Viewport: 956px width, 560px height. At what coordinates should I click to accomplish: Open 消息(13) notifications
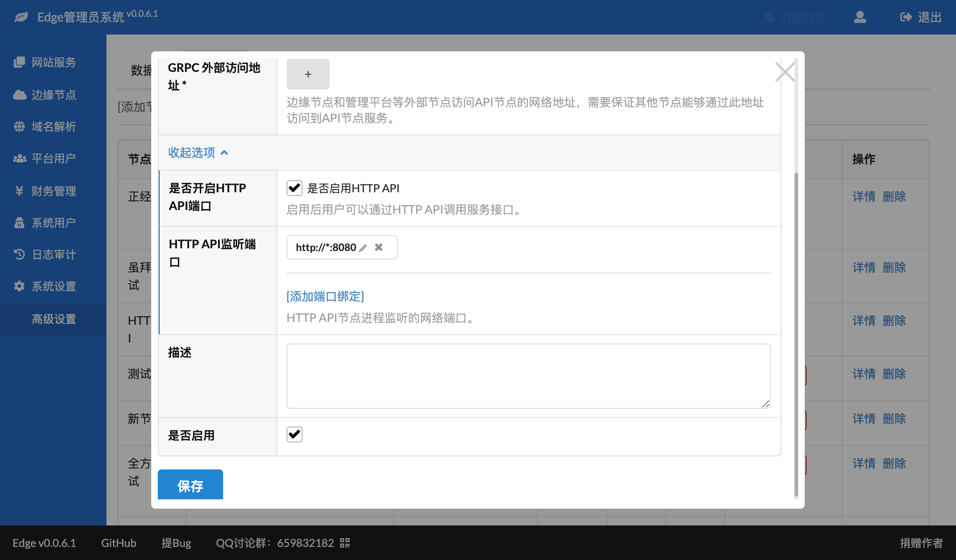click(794, 17)
